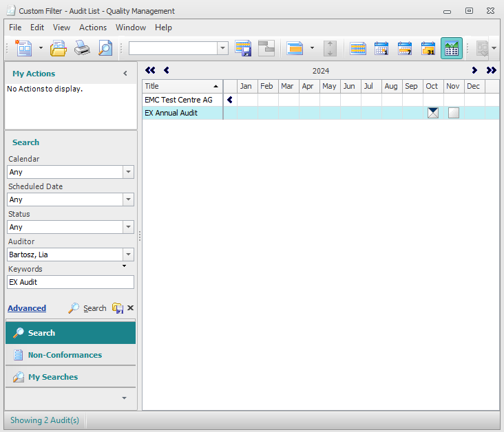Click the October audit marker for EX Annual Audit
Image resolution: width=504 pixels, height=432 pixels.
pos(432,113)
